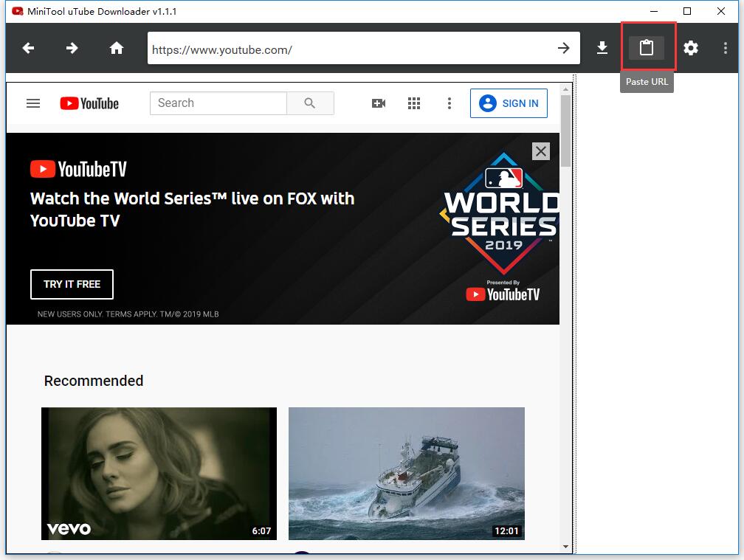Screen dimensions: 744x560
Task: Go to the home page icon
Action: point(117,48)
